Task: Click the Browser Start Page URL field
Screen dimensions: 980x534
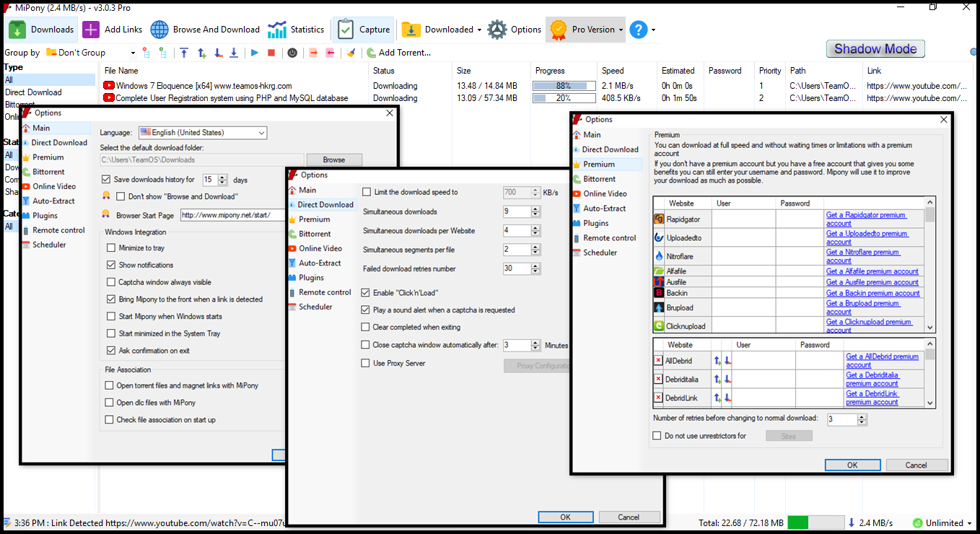Action: (x=232, y=214)
